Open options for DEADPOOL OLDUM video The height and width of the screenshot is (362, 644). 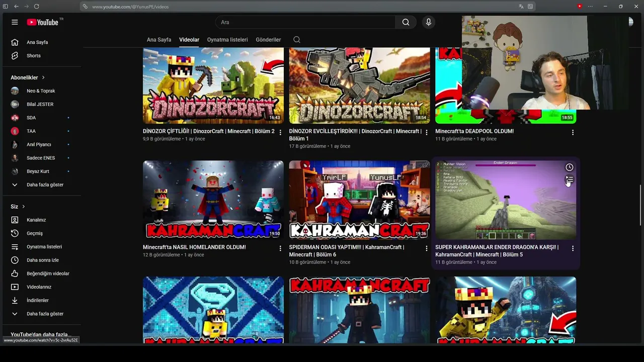[573, 133]
